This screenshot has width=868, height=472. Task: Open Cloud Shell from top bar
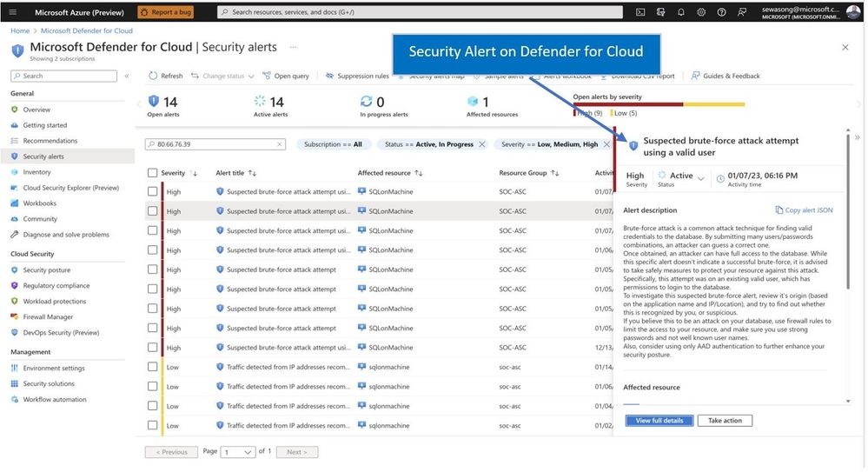[640, 12]
